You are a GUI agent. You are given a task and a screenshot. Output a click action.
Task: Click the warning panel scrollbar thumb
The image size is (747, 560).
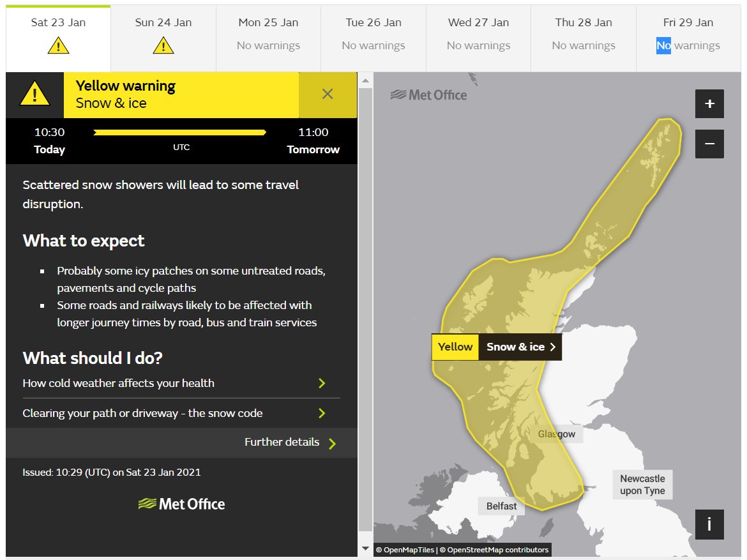(x=365, y=309)
